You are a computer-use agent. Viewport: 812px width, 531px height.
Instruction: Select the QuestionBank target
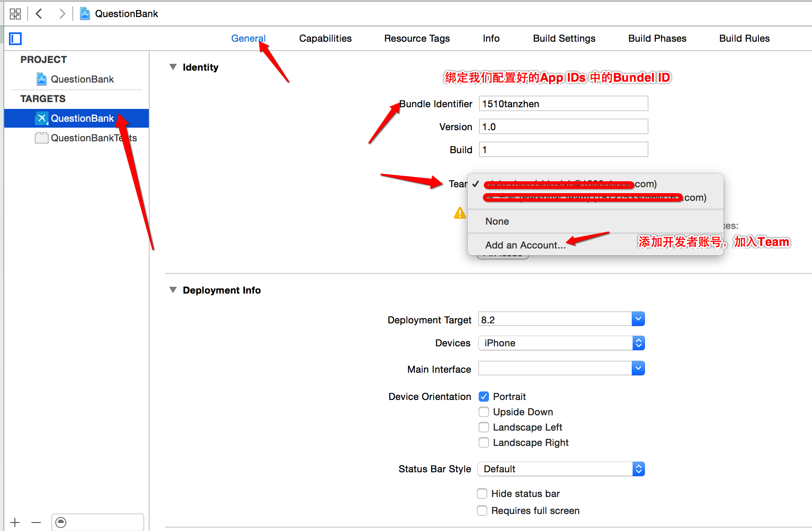tap(77, 118)
